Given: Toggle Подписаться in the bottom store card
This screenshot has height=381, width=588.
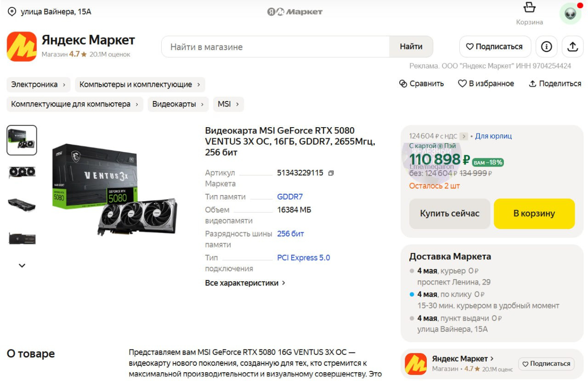Looking at the screenshot, I should click(x=546, y=364).
